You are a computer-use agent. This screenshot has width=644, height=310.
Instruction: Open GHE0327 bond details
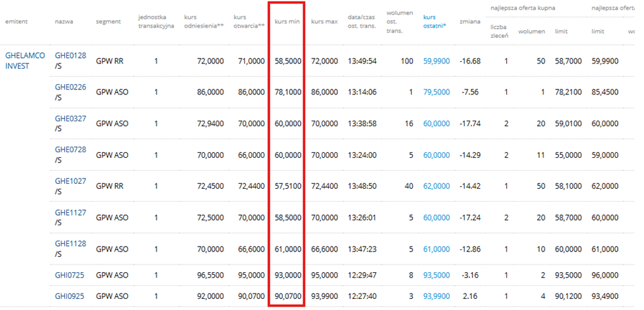tap(70, 118)
